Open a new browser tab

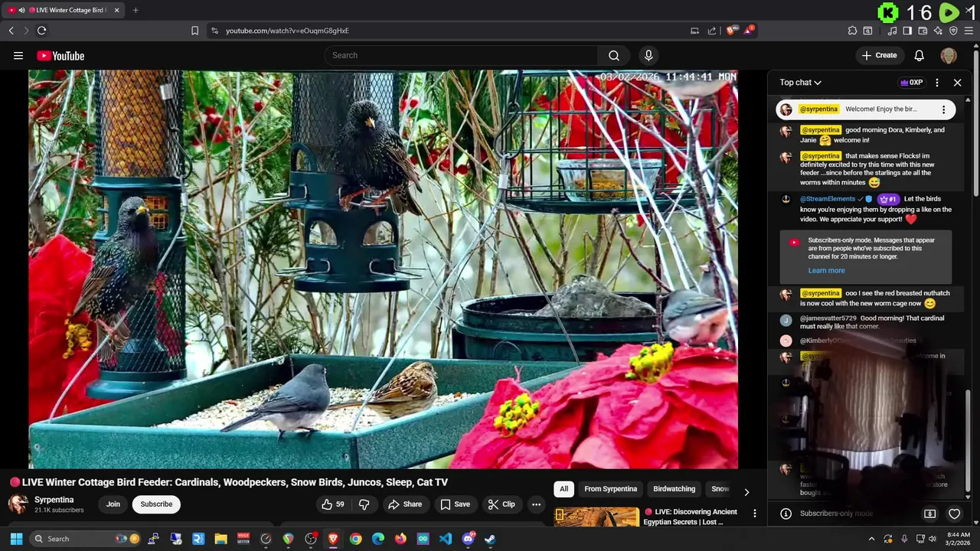[136, 10]
